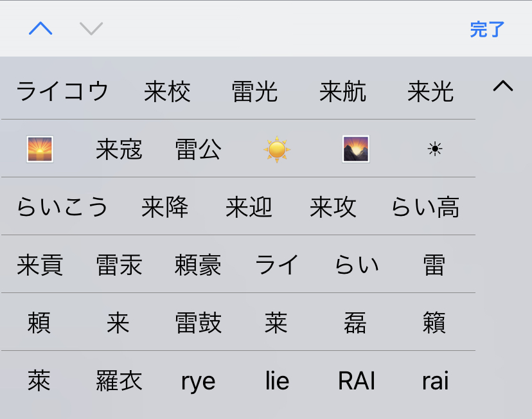532x419 pixels.
Task: Tap the previous field up arrow
Action: tap(40, 29)
